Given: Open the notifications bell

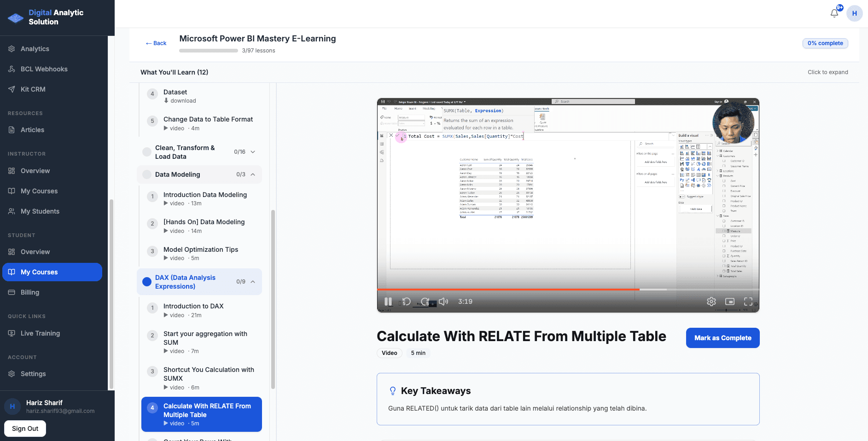Looking at the screenshot, I should 834,13.
